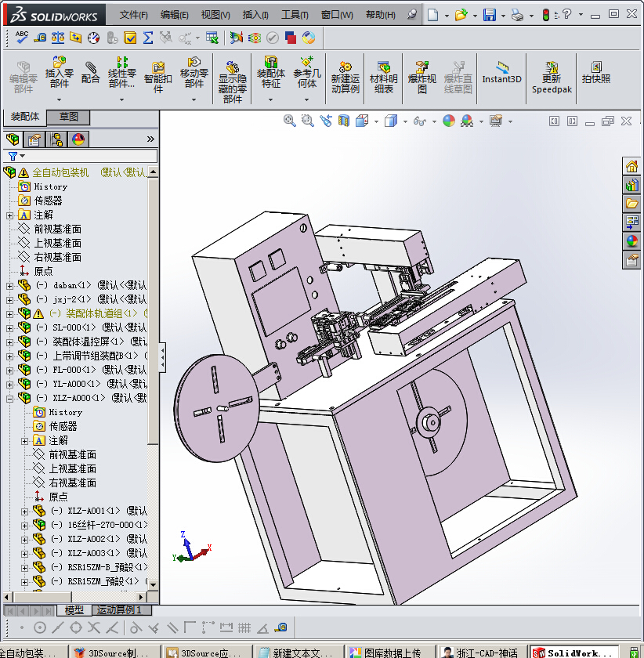Click the Section View icon
Image resolution: width=644 pixels, height=658 pixels.
pyautogui.click(x=344, y=121)
